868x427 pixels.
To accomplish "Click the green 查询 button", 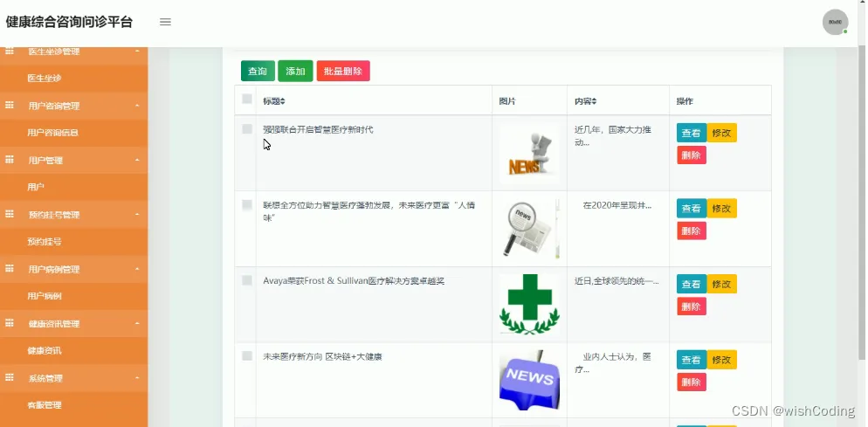I will point(258,71).
